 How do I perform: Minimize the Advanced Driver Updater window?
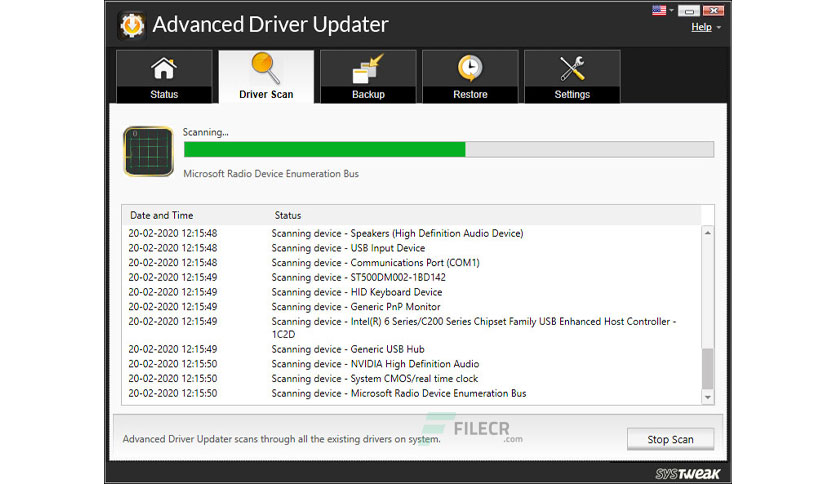click(x=689, y=11)
